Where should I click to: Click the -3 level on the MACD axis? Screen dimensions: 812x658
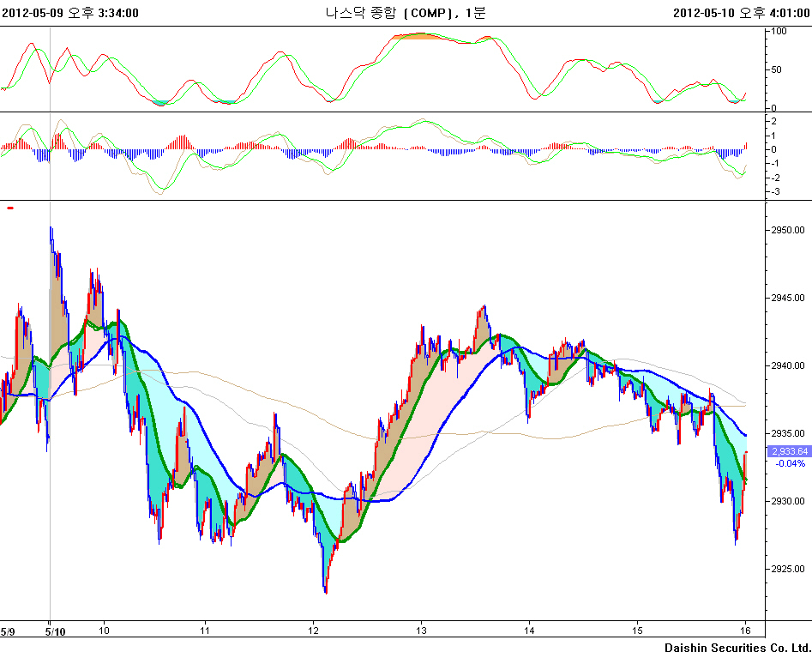point(775,191)
